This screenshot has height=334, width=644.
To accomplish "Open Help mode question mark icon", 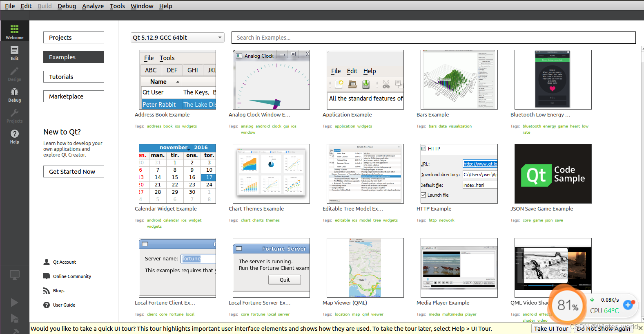I will [x=14, y=134].
